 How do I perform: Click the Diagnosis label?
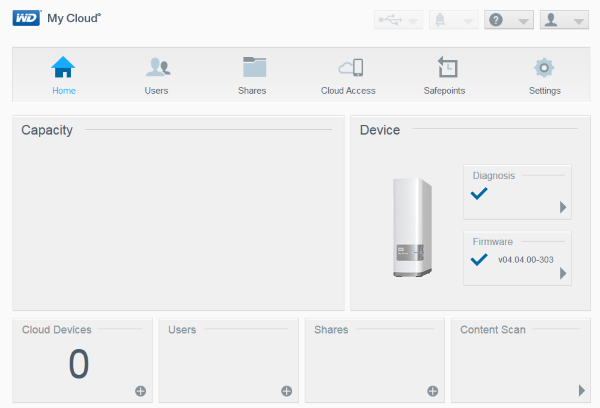[x=494, y=176]
